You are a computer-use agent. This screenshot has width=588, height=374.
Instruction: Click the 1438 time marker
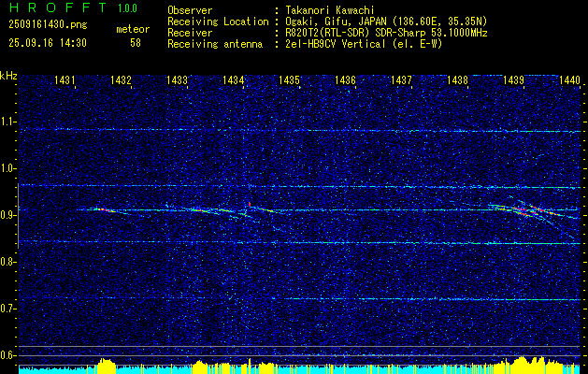click(x=457, y=79)
